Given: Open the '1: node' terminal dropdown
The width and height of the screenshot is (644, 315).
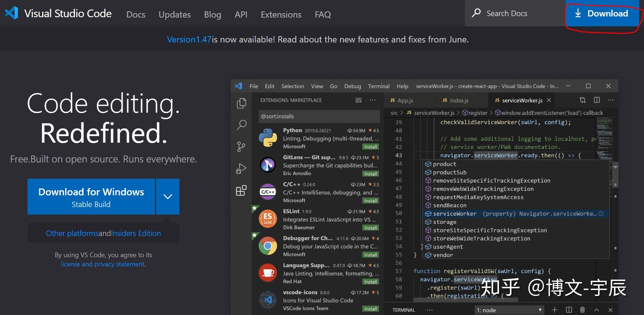Looking at the screenshot, I should click(x=509, y=310).
